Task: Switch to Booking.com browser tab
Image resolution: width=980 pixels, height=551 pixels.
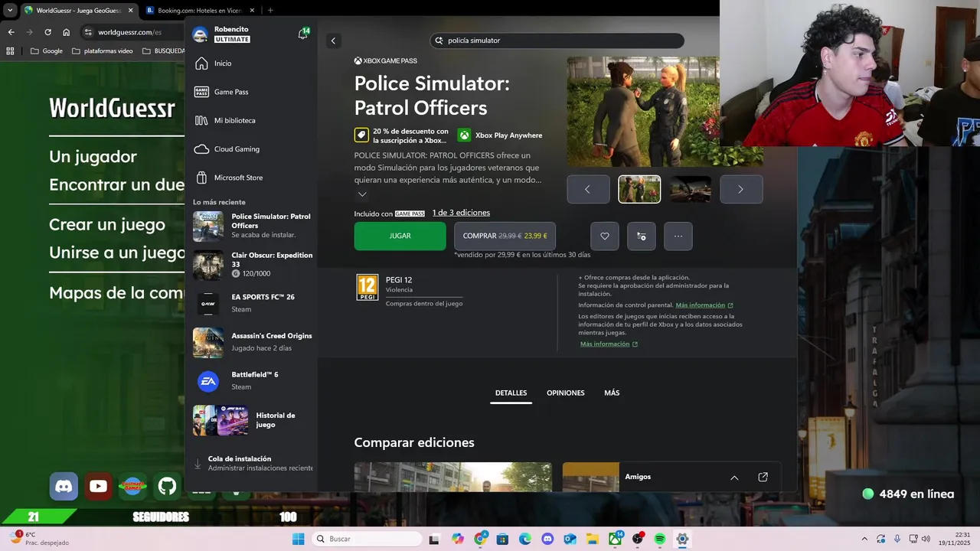Action: click(x=200, y=10)
